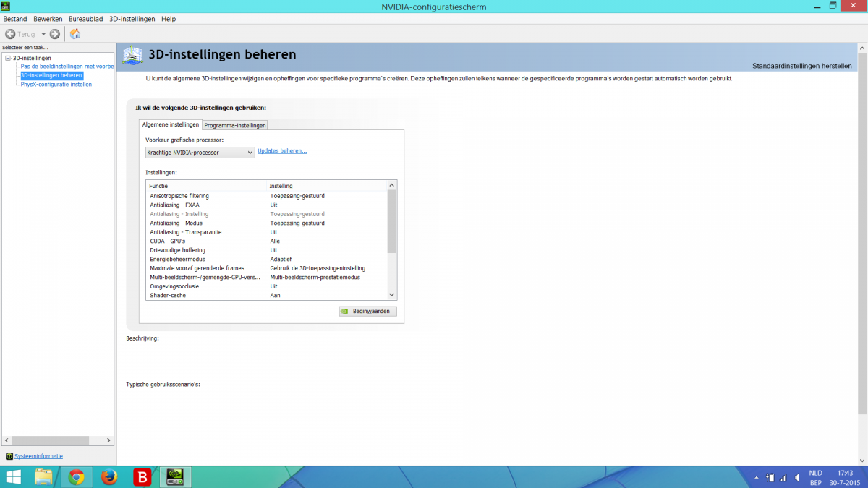Go to the Home icon in toolbar

click(75, 34)
